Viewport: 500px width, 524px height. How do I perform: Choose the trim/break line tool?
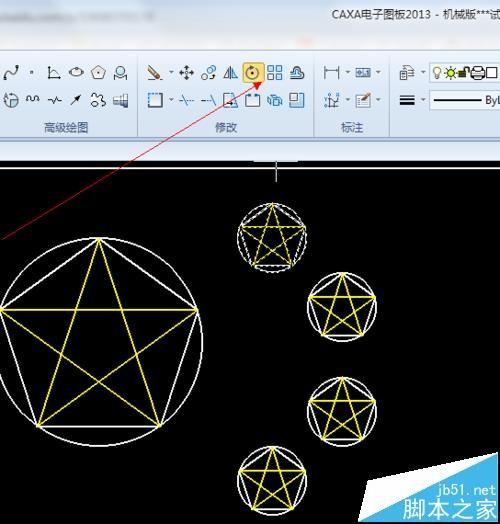tap(186, 100)
